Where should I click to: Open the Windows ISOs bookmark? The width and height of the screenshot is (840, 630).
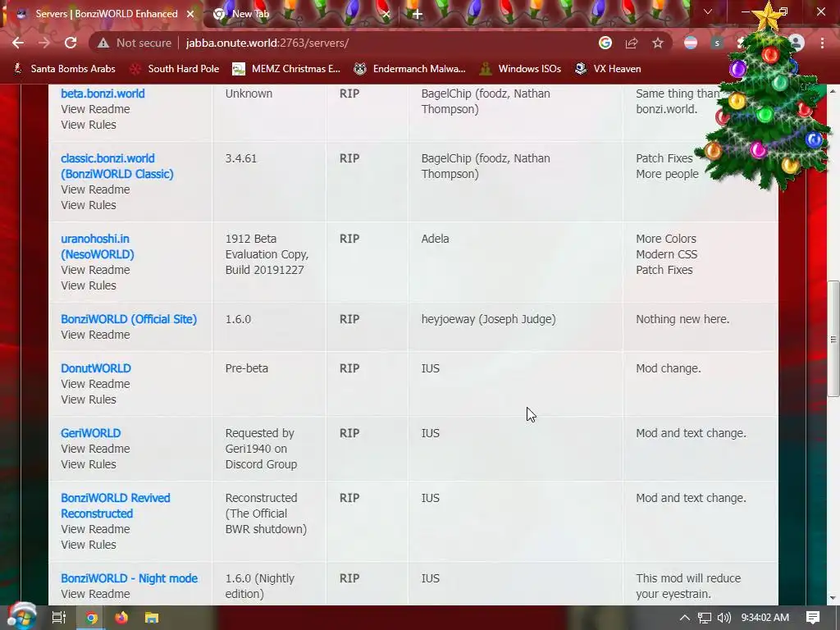520,69
